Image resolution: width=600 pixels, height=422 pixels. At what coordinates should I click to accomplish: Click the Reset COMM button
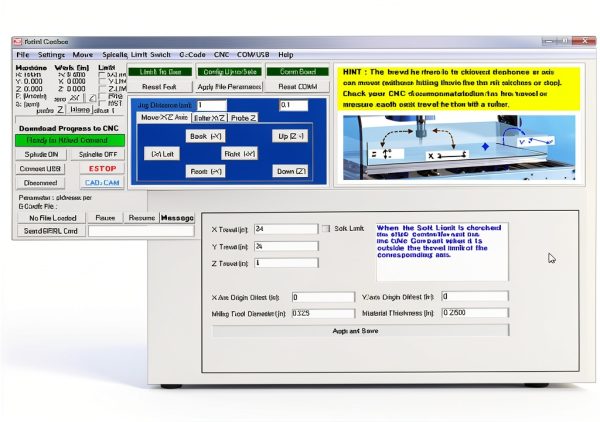click(298, 87)
